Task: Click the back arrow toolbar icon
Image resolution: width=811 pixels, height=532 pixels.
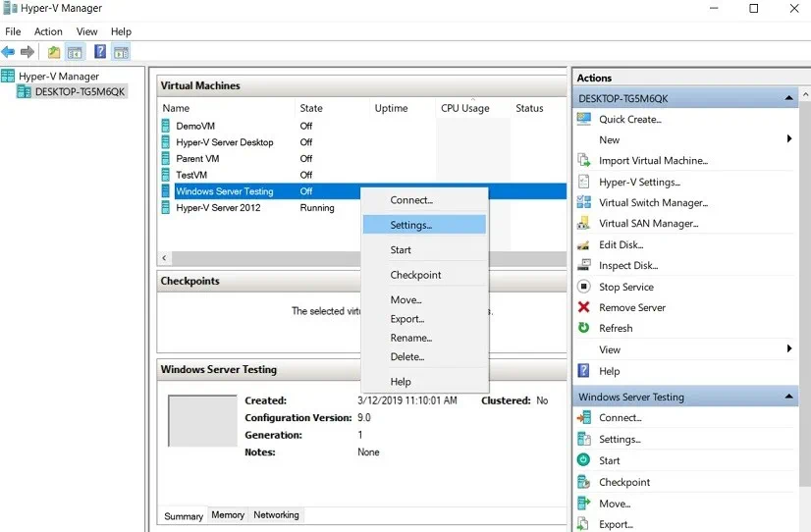Action: (9, 52)
